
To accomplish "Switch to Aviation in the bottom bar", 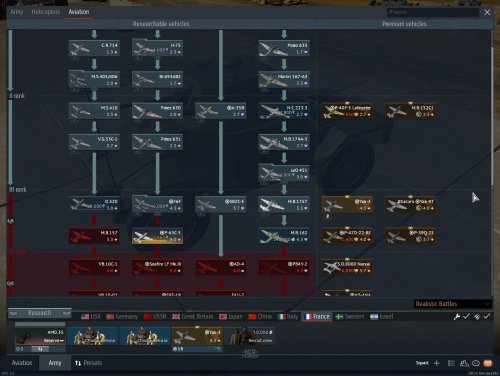I will click(22, 363).
